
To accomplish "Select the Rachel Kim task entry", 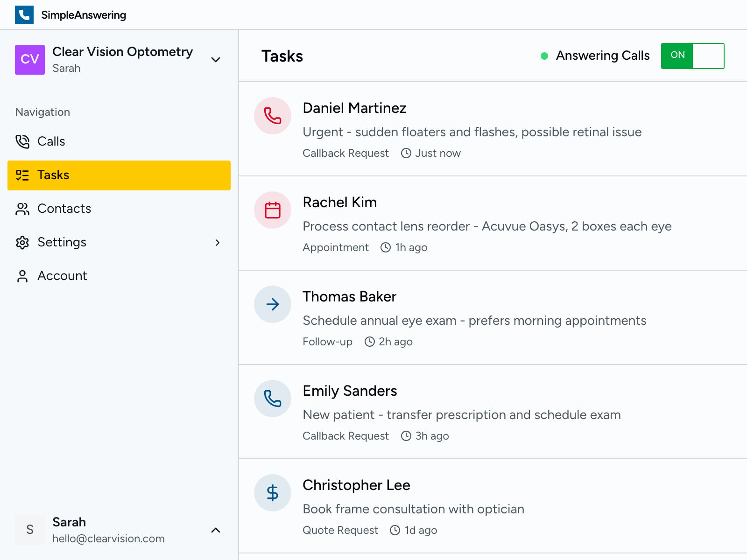I will pyautogui.click(x=467, y=224).
